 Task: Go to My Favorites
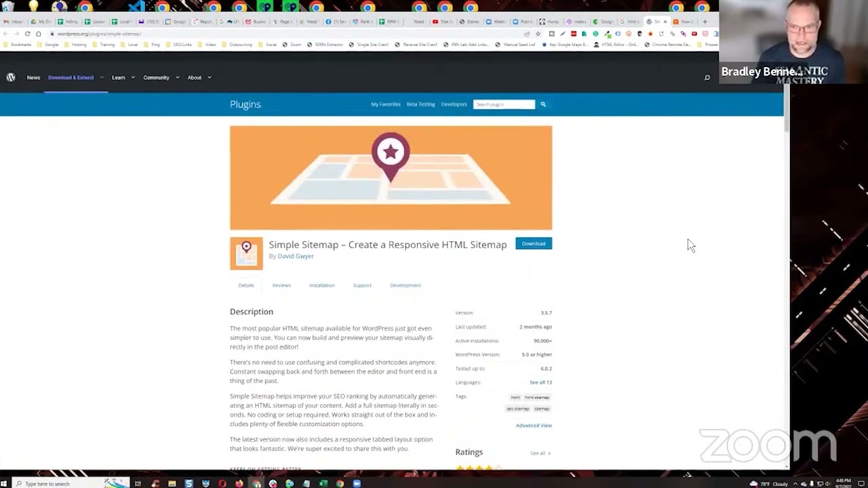[x=386, y=104]
